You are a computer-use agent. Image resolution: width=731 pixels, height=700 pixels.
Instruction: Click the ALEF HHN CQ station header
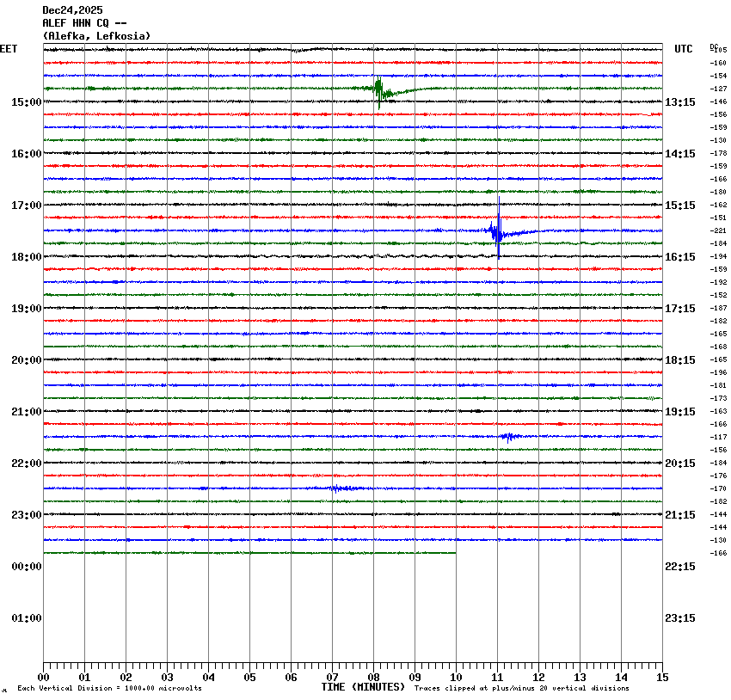85,23
